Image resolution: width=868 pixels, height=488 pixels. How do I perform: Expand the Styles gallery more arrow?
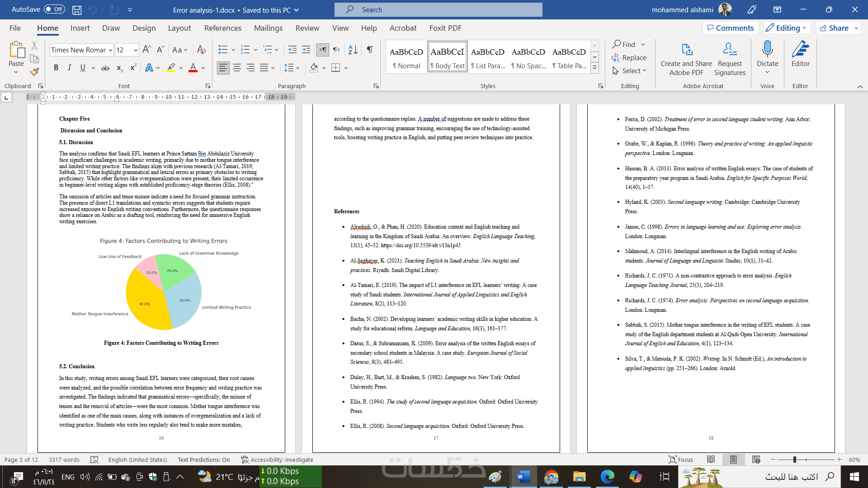(x=595, y=68)
